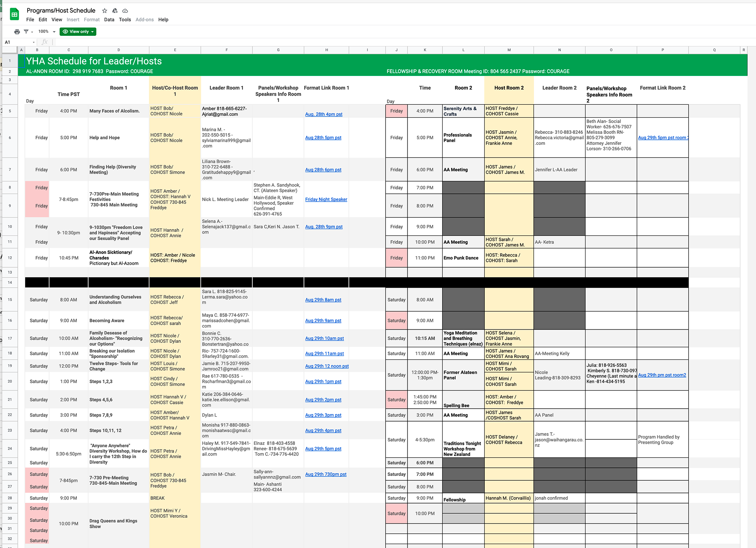This screenshot has width=756, height=548.
Task: Open the Aug 29th 8am pst link
Action: (x=323, y=300)
